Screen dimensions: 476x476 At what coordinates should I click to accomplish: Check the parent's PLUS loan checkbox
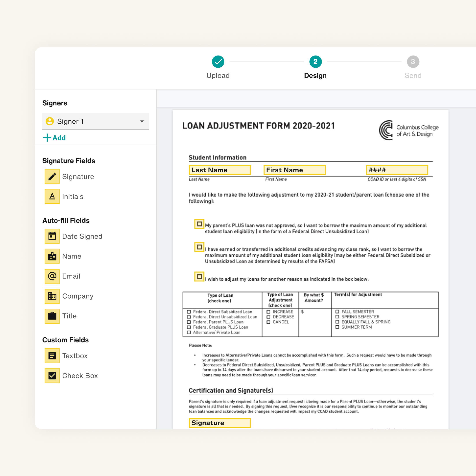pyautogui.click(x=199, y=224)
